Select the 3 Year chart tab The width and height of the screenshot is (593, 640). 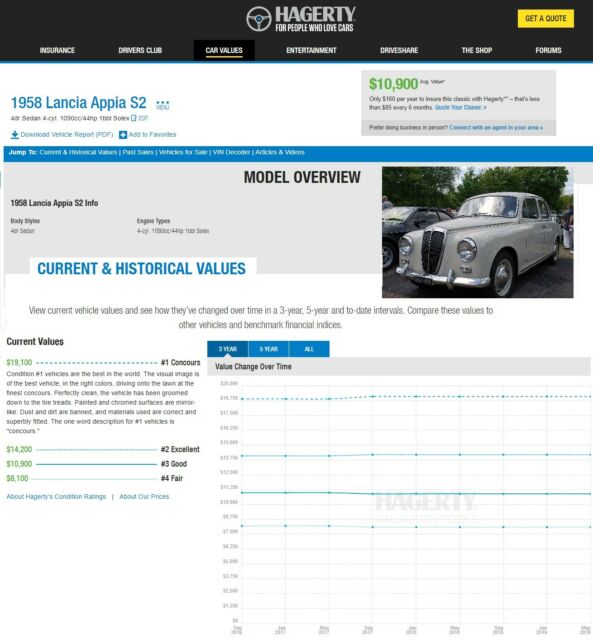tap(227, 349)
